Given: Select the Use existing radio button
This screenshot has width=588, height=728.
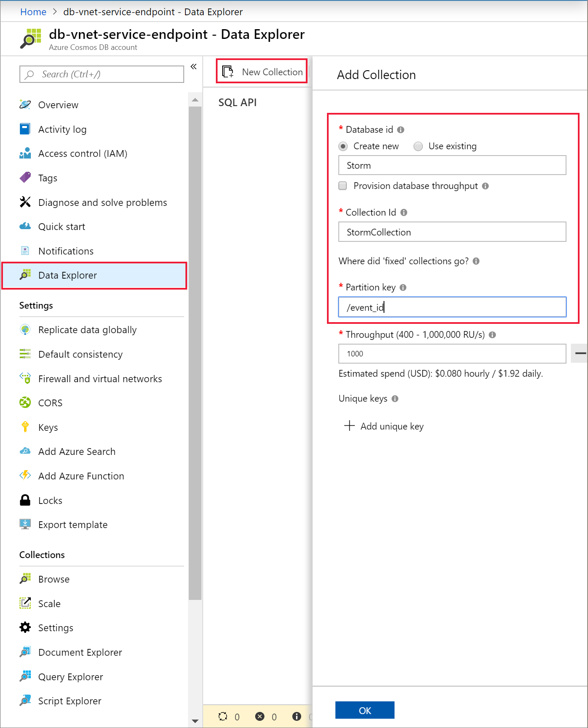Looking at the screenshot, I should click(418, 146).
